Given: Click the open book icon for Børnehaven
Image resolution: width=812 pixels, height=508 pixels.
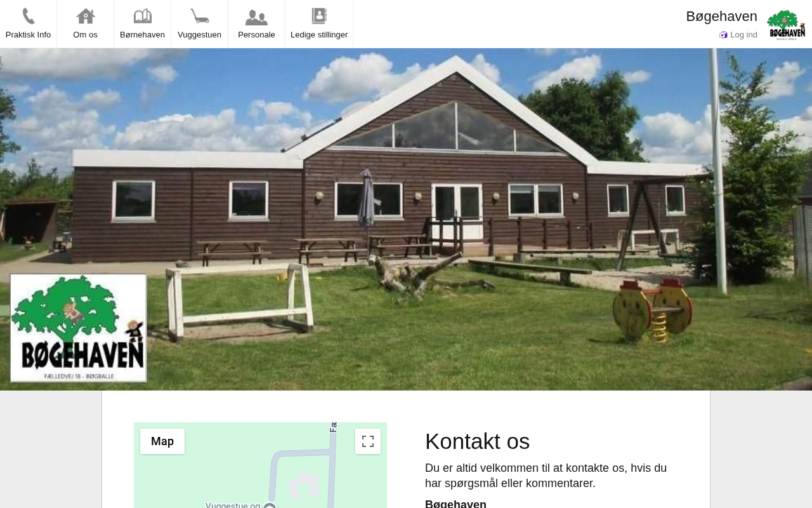Looking at the screenshot, I should click(x=142, y=16).
